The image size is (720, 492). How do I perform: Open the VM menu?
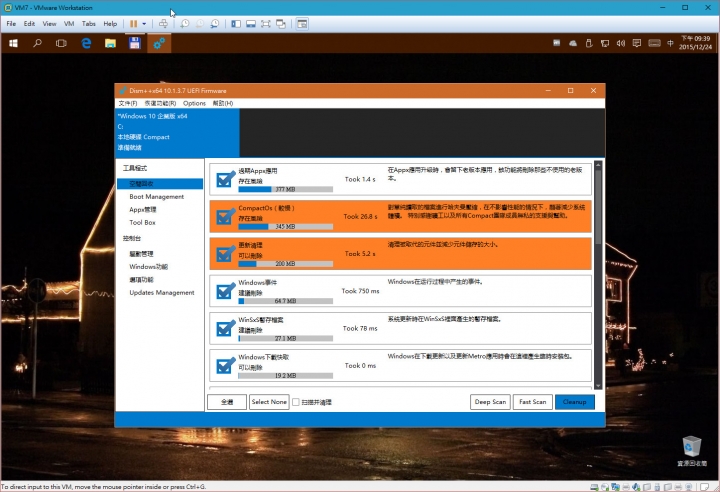point(69,24)
